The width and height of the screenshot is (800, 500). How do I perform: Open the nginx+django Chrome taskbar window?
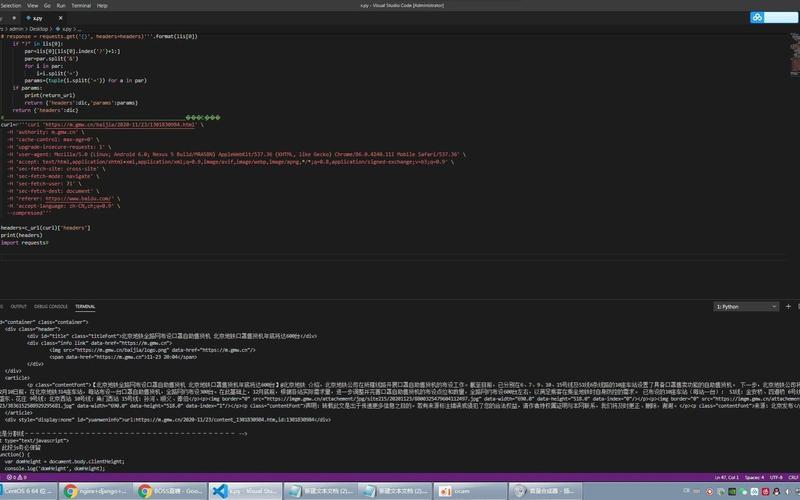(x=100, y=492)
